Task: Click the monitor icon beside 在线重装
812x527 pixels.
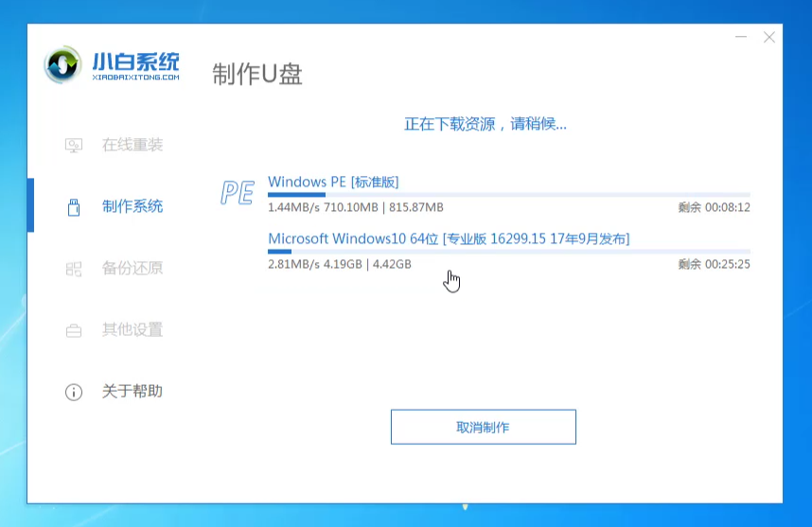Action: [x=74, y=146]
